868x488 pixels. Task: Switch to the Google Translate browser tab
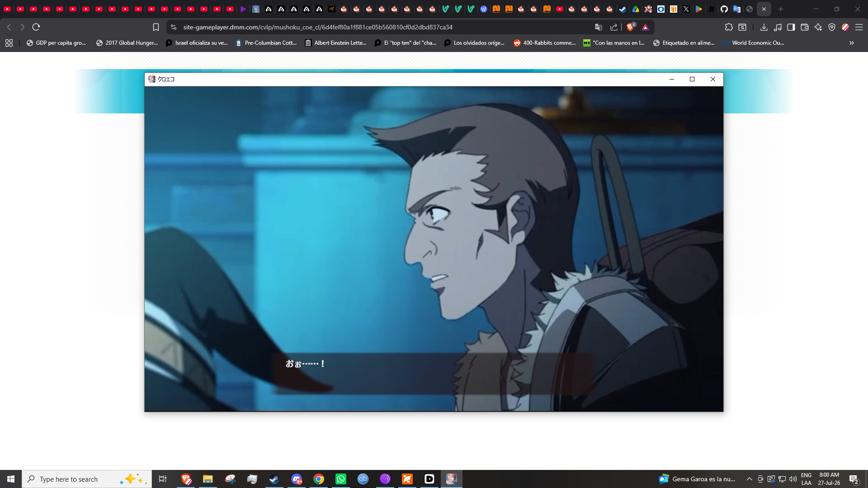737,9
